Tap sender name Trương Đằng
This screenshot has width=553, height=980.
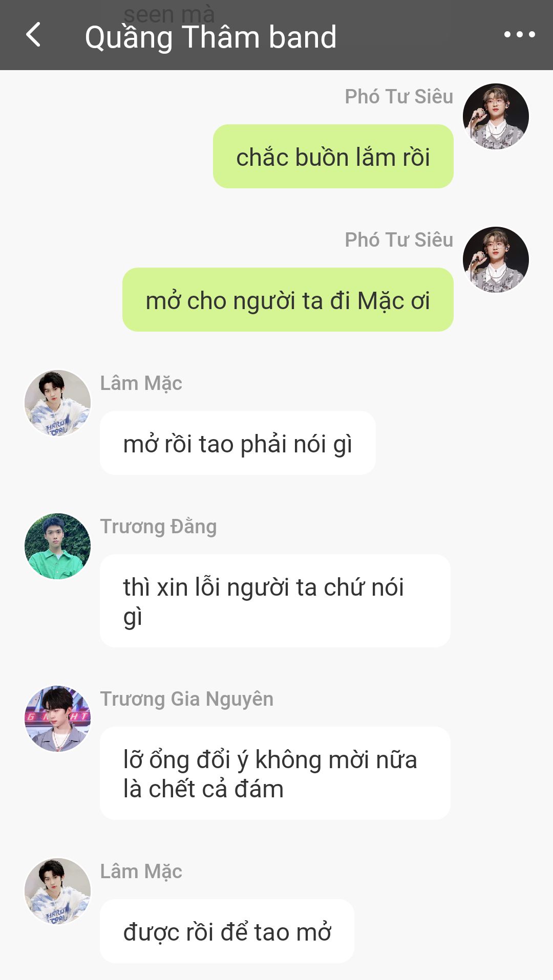[158, 527]
